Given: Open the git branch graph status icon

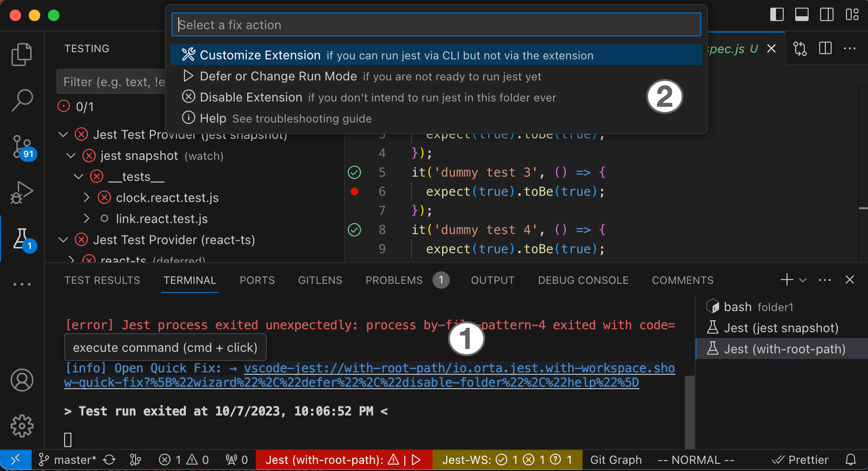Looking at the screenshot, I should pyautogui.click(x=136, y=460).
